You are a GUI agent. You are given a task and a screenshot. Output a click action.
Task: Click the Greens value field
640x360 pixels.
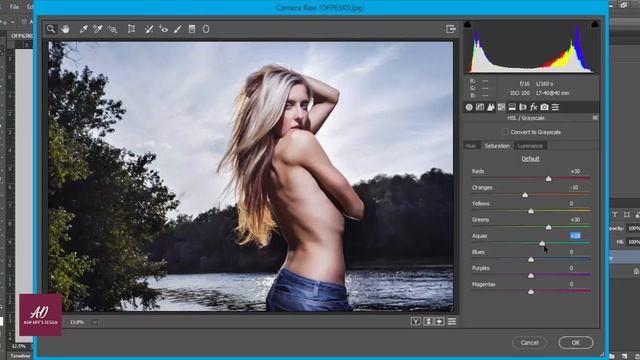[575, 220]
